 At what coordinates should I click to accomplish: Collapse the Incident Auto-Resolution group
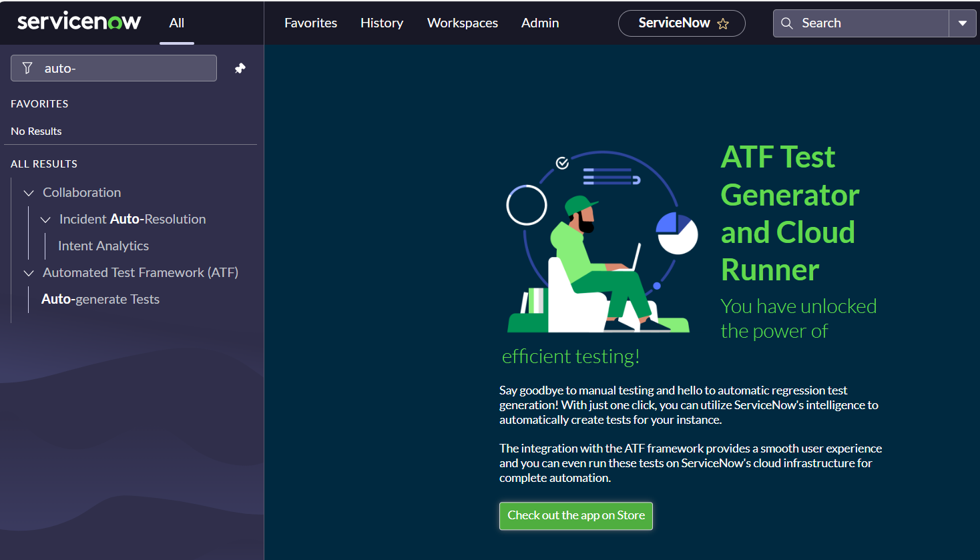(45, 220)
